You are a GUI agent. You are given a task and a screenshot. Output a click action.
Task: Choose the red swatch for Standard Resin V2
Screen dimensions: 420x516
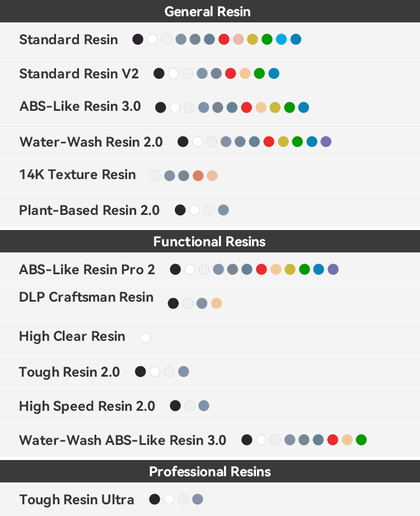[230, 73]
